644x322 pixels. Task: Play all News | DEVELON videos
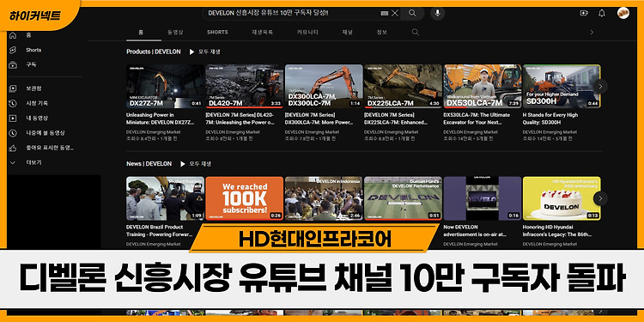[196, 164]
